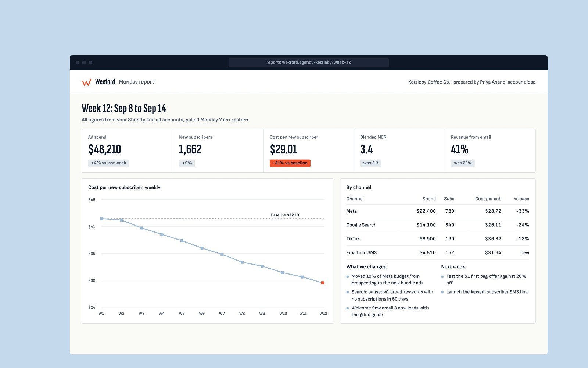588x368 pixels.
Task: Click the Baseline $42.10 label
Action: click(x=285, y=215)
